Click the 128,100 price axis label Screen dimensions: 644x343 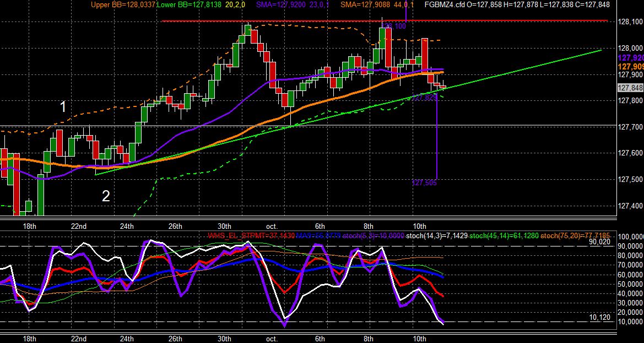pos(630,22)
